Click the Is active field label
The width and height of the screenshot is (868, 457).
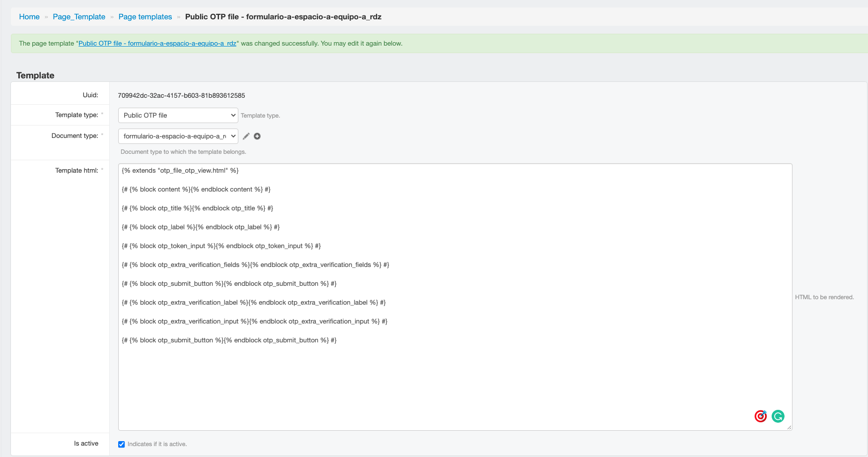tap(86, 444)
